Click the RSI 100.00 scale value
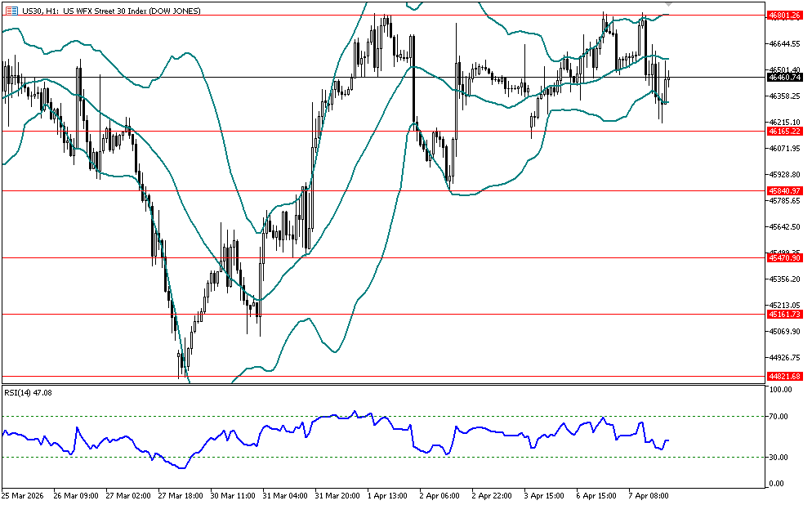Screen dimensions: 812x505 [x=781, y=391]
